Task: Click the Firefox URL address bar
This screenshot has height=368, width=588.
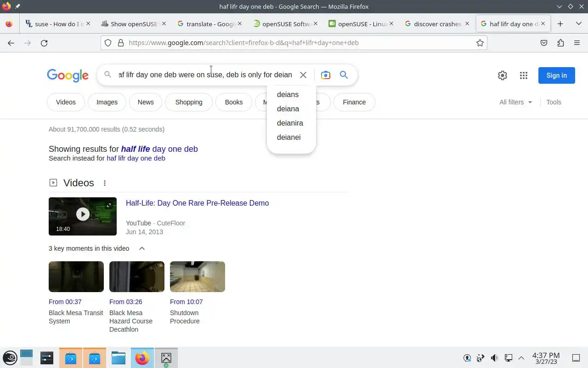Action: pos(294,43)
